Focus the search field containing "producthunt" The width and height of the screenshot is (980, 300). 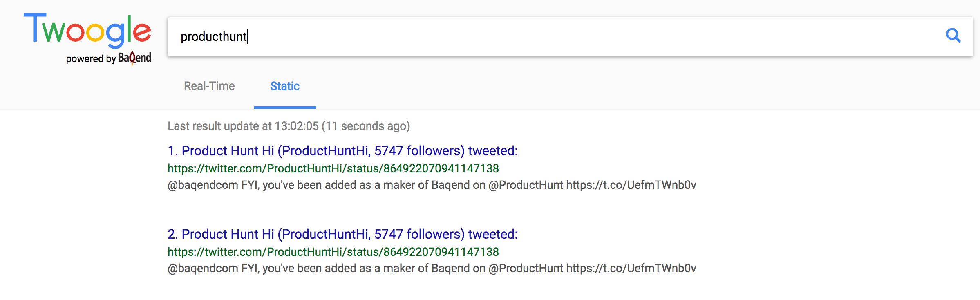click(531, 37)
